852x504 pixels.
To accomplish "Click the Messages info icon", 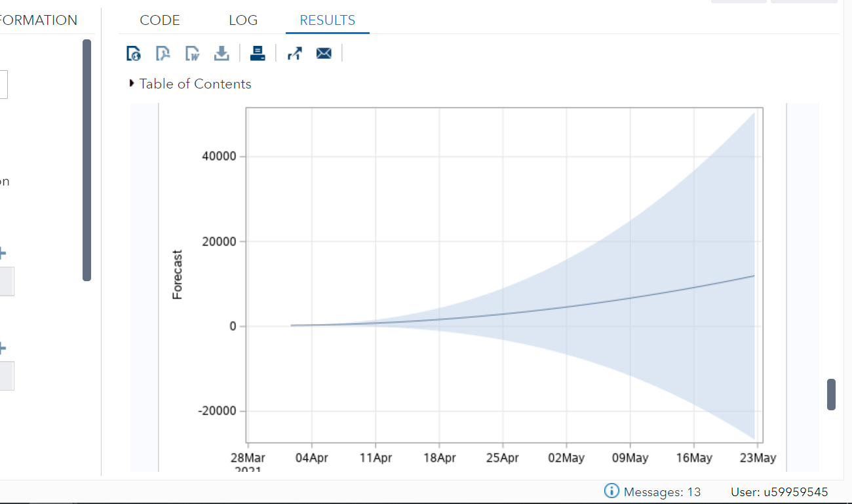I will [x=611, y=491].
